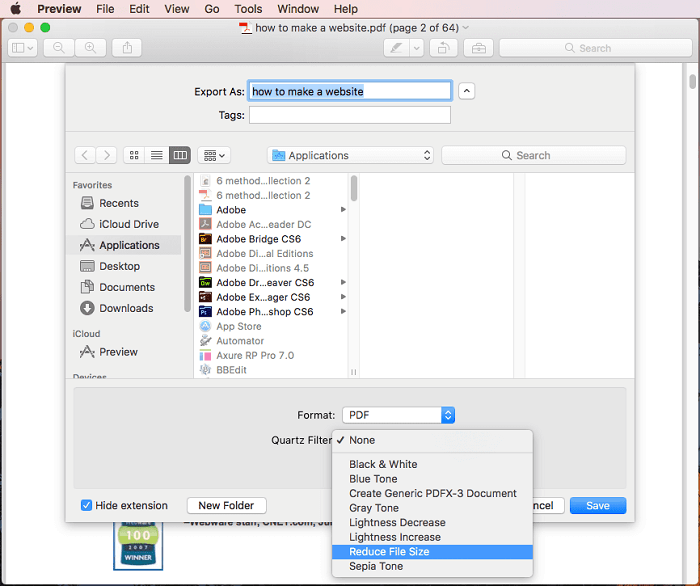This screenshot has width=700, height=586.
Task: Click the Share icon in Preview toolbar
Action: pos(127,48)
